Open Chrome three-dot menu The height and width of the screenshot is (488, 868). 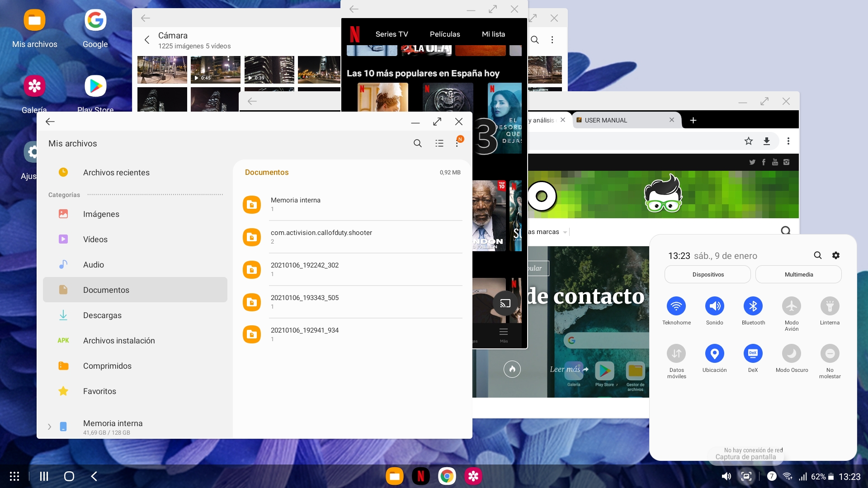(x=788, y=141)
